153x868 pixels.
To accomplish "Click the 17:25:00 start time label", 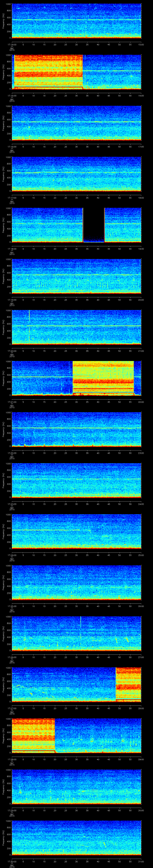I will point(12,606).
